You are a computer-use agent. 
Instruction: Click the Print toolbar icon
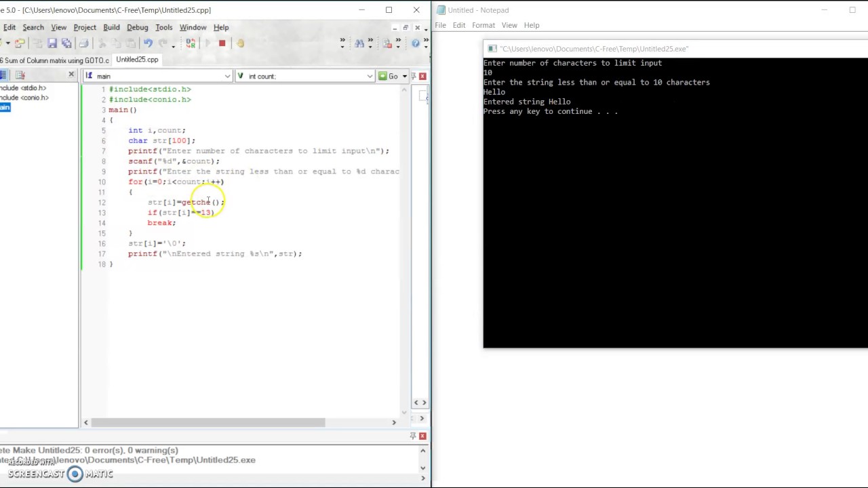click(x=83, y=43)
